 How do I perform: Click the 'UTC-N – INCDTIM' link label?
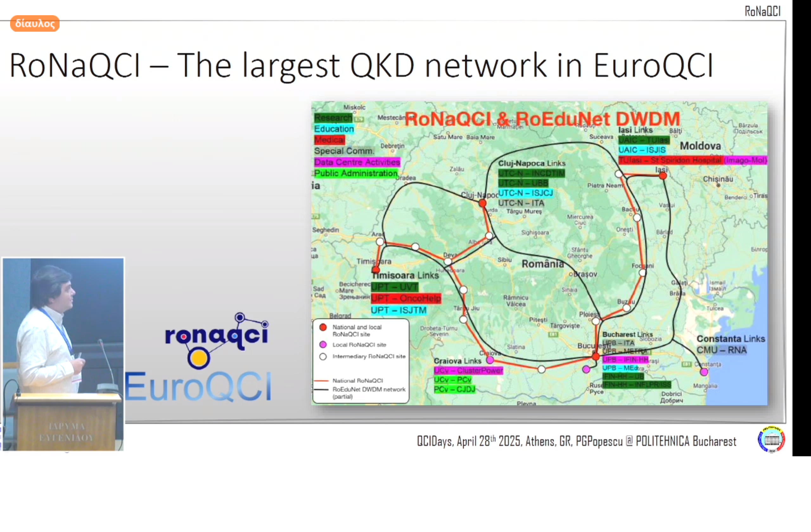tap(531, 173)
